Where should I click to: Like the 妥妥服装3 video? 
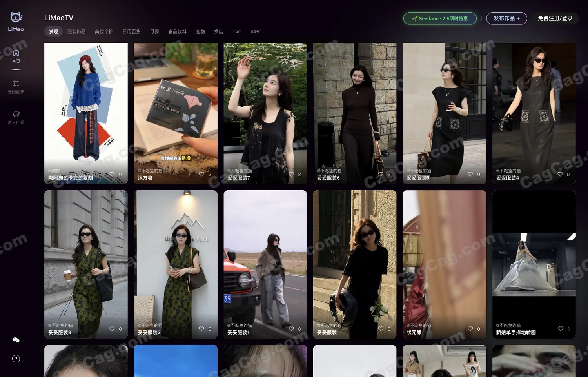112,329
